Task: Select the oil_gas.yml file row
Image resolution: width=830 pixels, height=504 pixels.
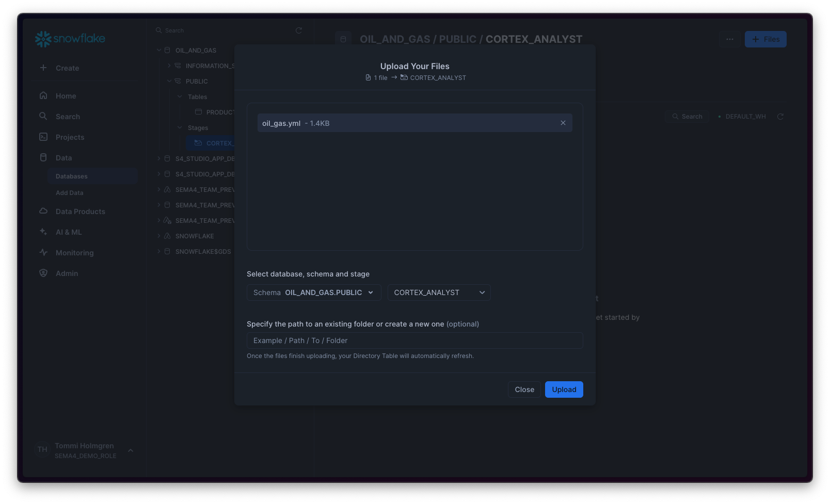Action: 415,123
